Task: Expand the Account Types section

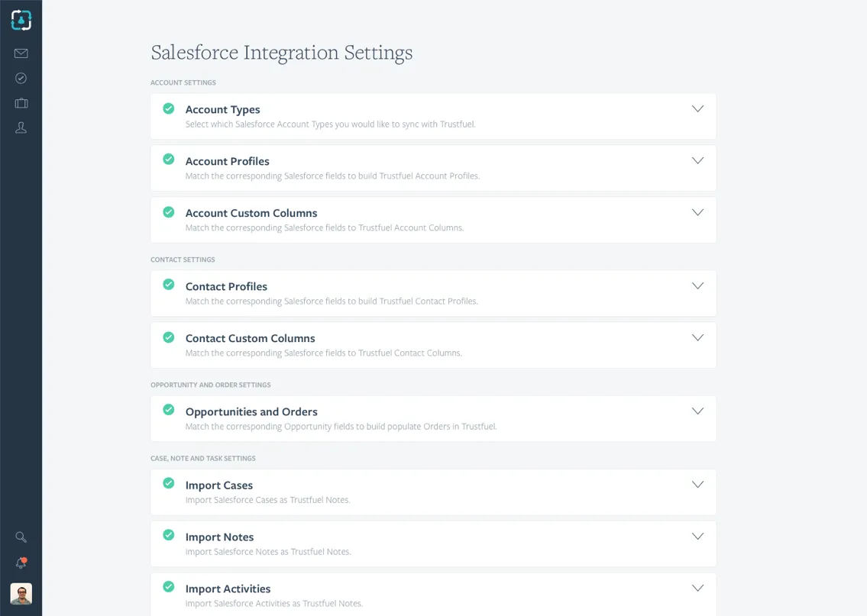Action: 697,108
